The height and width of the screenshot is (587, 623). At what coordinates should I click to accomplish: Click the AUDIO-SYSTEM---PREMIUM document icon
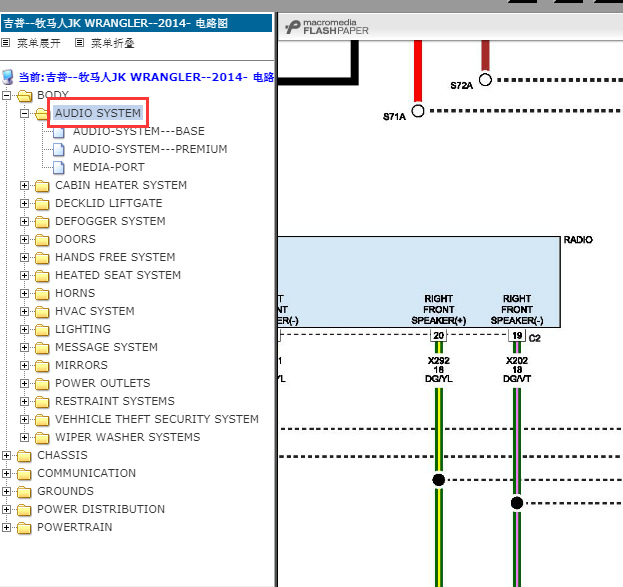pos(59,149)
